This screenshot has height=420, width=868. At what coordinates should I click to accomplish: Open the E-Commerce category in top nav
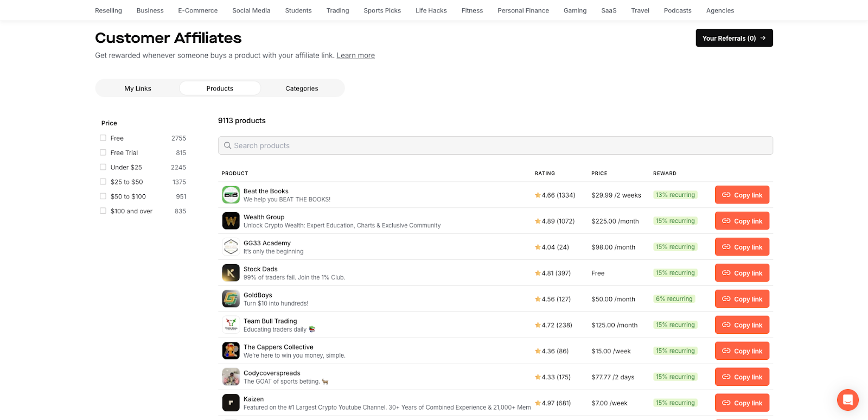tap(198, 10)
